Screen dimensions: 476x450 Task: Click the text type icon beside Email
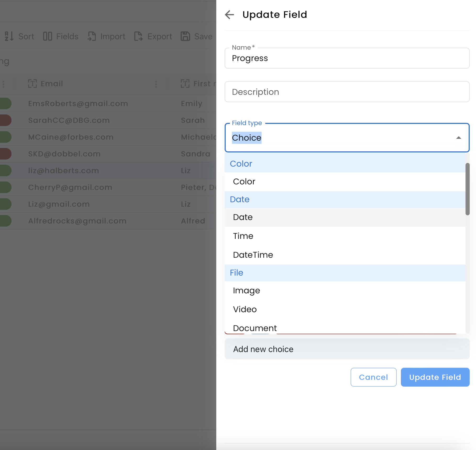point(32,84)
